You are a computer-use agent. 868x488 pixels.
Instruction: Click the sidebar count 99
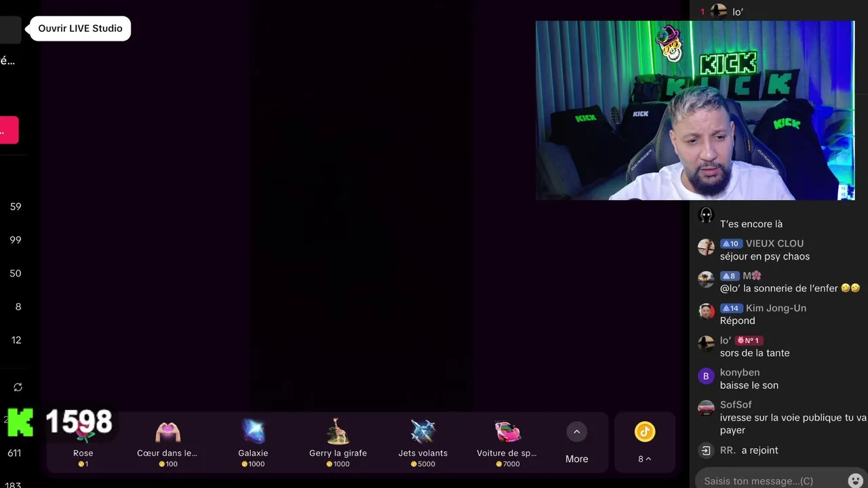pyautogui.click(x=16, y=240)
